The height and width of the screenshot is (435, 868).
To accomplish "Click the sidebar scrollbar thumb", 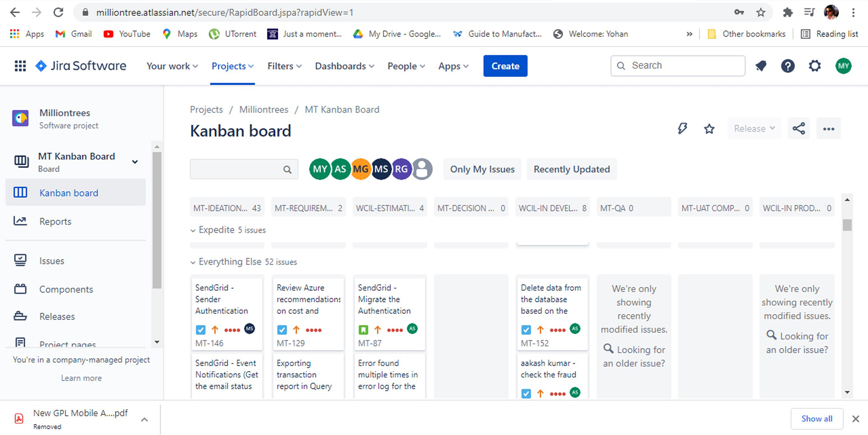I will pos(157,220).
